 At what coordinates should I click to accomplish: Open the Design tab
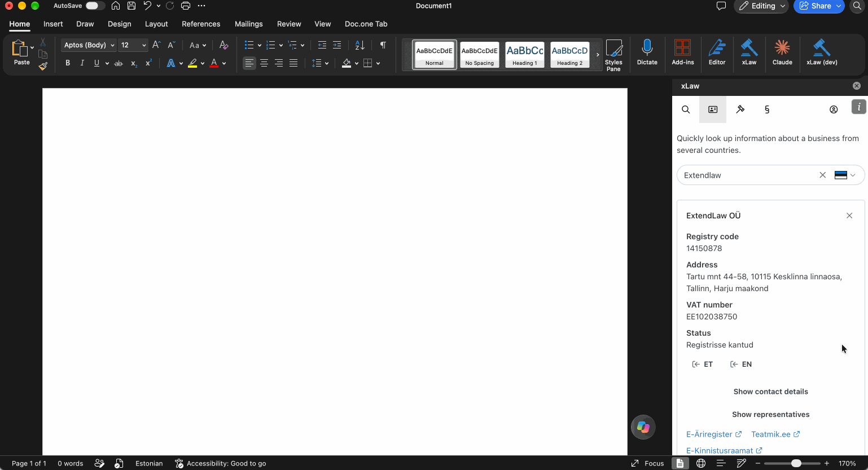[120, 24]
